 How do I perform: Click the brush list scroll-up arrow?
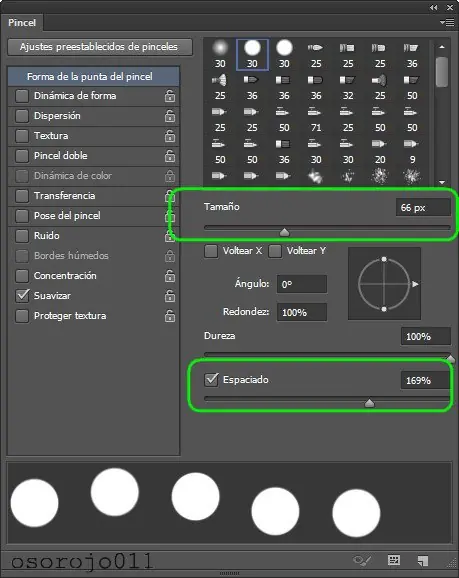pos(442,47)
